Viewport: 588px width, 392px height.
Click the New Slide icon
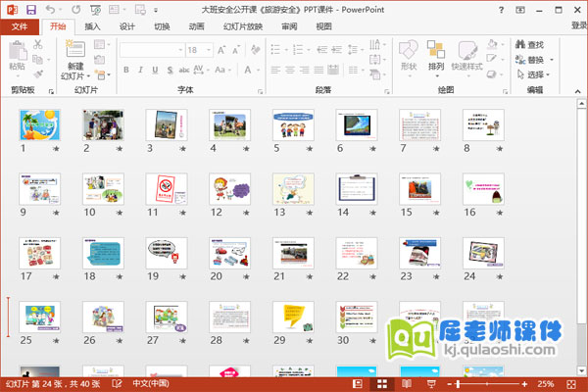pos(73,49)
